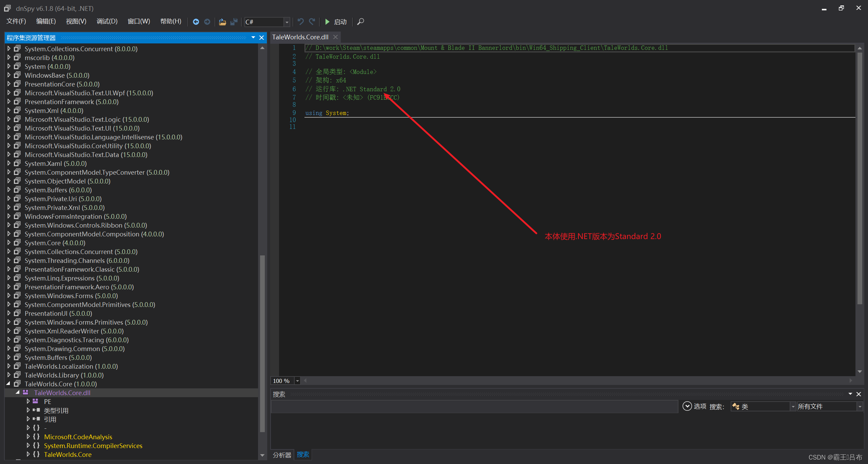868x464 pixels.
Task: Expand the Microsoft.CodeAnalysis namespace
Action: click(28, 437)
